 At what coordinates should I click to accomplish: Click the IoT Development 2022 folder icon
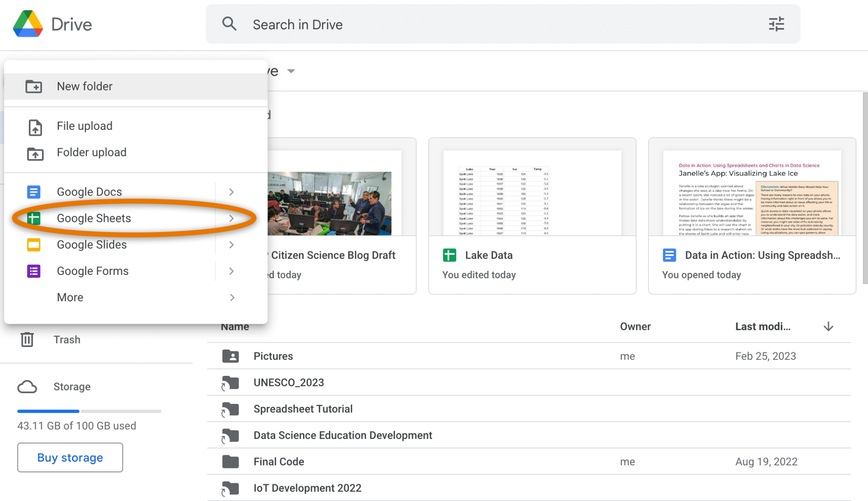(230, 488)
